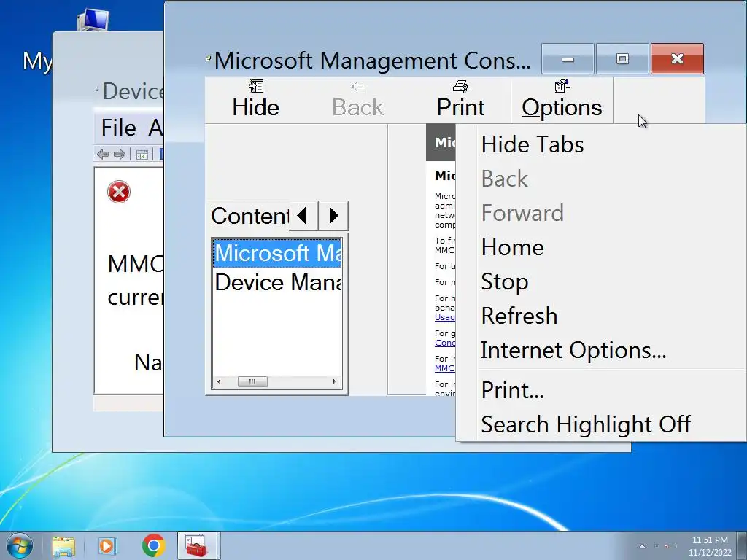Click the back arrow in Device Manager toolbar
The height and width of the screenshot is (560, 747).
[x=102, y=155]
